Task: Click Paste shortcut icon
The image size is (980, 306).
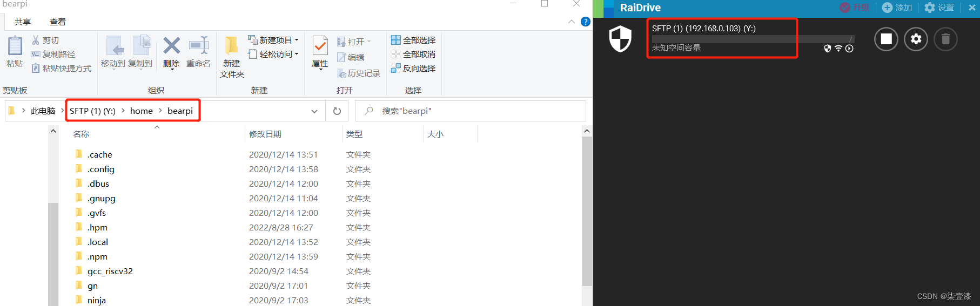Action: pos(36,68)
